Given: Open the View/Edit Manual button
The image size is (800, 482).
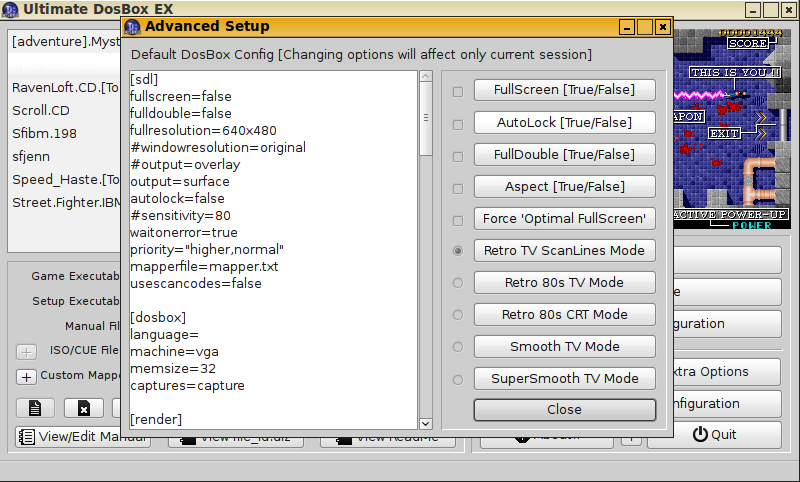Looking at the screenshot, I should pyautogui.click(x=84, y=437).
